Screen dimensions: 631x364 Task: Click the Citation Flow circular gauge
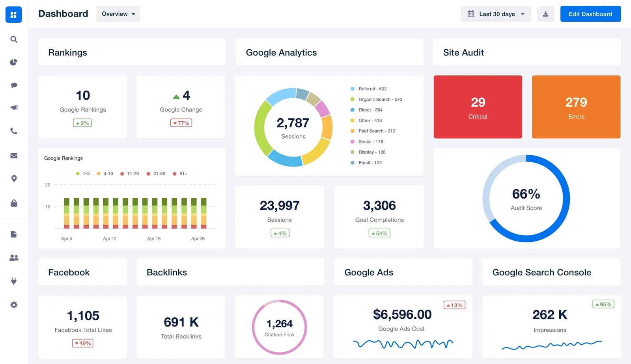[279, 327]
